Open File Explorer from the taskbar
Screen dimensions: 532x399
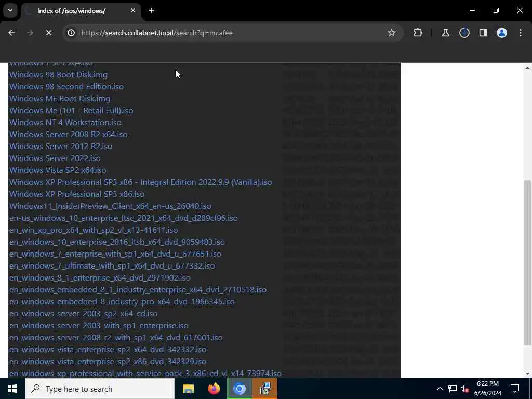(x=188, y=389)
